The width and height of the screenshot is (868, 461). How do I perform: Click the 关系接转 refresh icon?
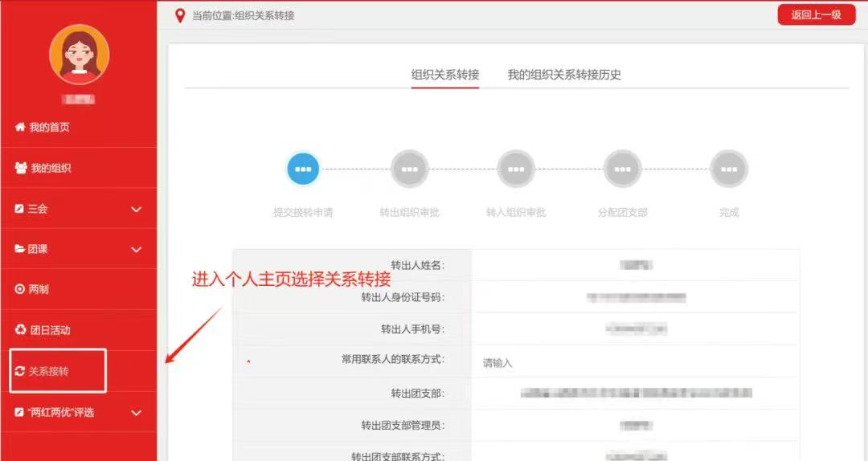(x=20, y=371)
